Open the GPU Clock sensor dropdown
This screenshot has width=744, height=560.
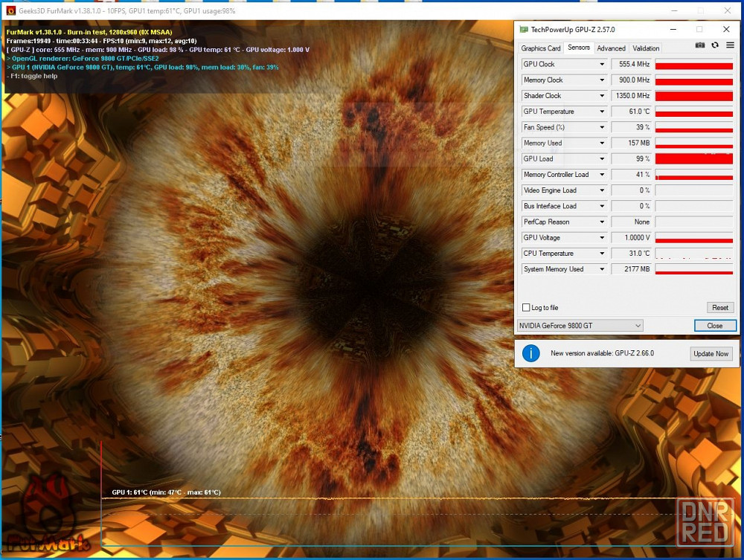pyautogui.click(x=602, y=64)
